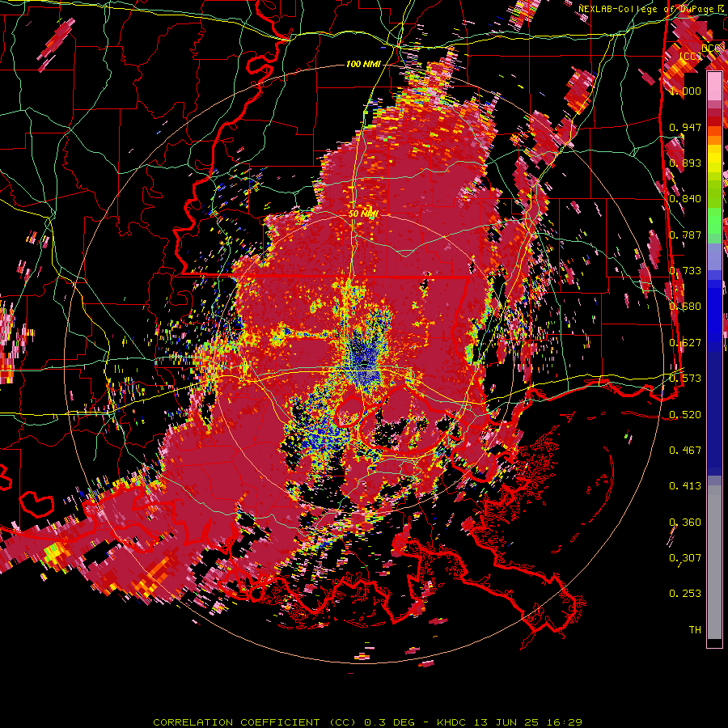Click the 0.253 scale value
The image size is (728, 728).
tap(685, 594)
